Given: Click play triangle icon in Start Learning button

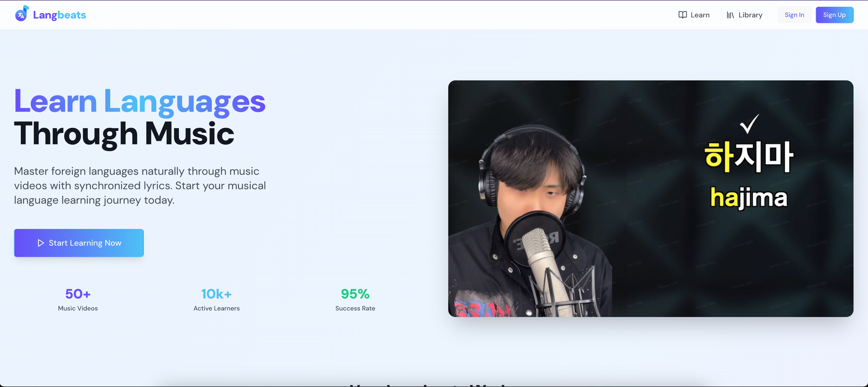Looking at the screenshot, I should pyautogui.click(x=41, y=243).
